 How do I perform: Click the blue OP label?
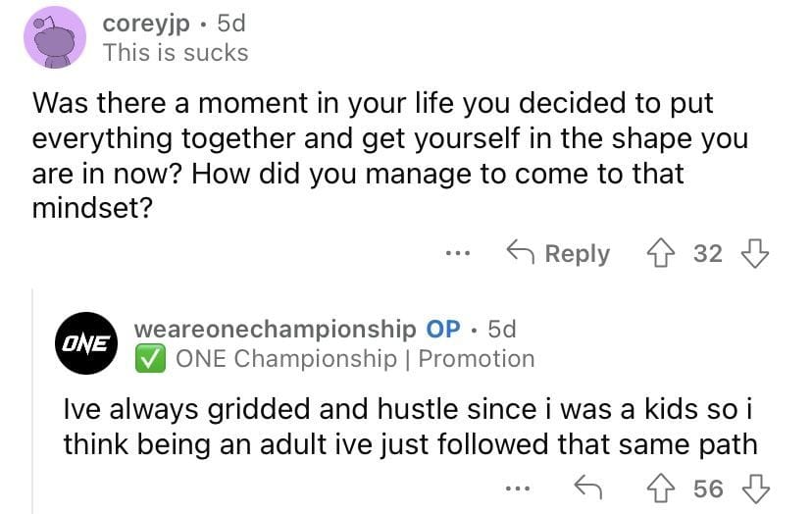point(444,328)
